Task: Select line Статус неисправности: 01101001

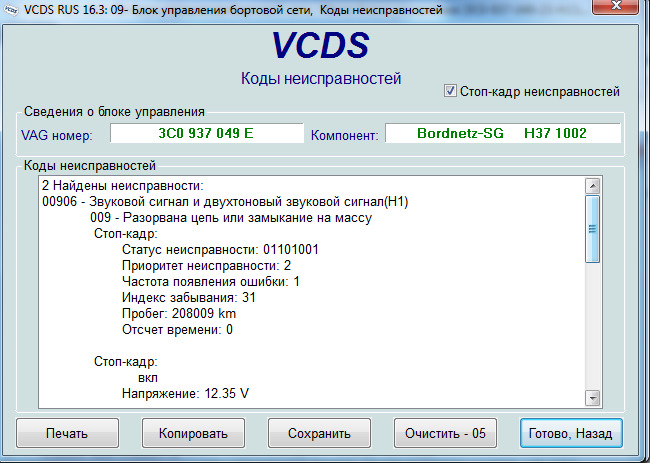Action: (x=220, y=250)
